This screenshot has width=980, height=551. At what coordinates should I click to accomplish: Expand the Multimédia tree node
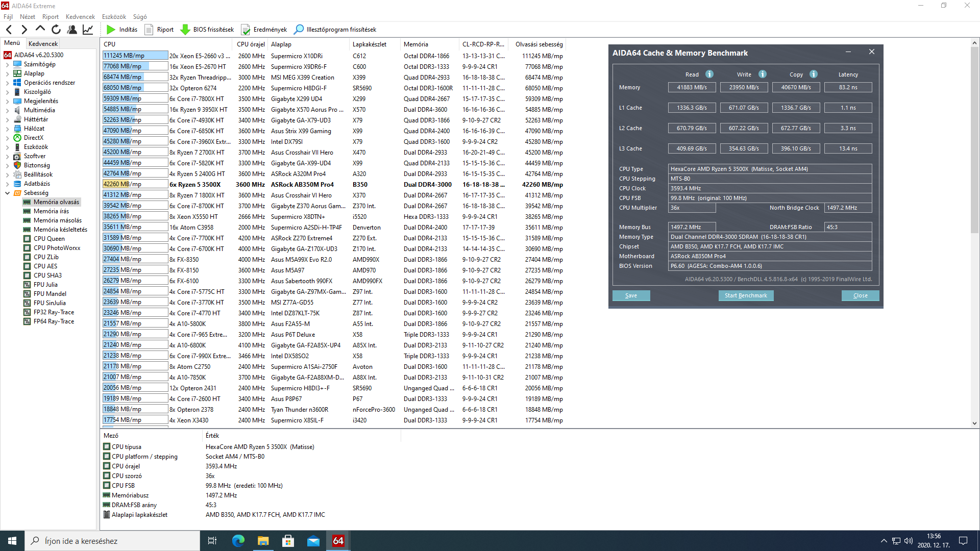[x=8, y=110]
